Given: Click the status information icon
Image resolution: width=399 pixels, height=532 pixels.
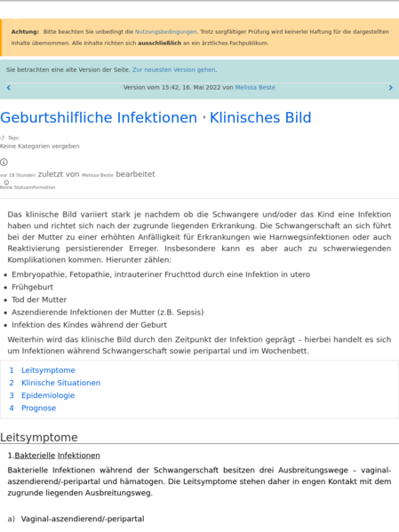Looking at the screenshot, I should click(6, 183).
